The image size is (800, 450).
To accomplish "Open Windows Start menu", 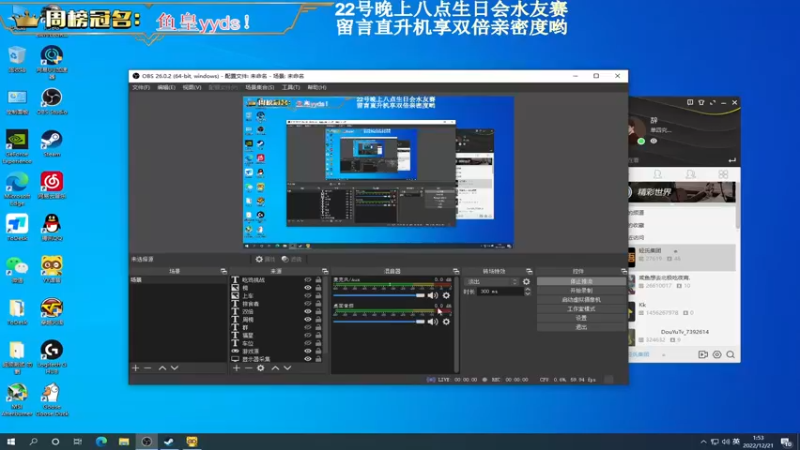I will point(11,442).
